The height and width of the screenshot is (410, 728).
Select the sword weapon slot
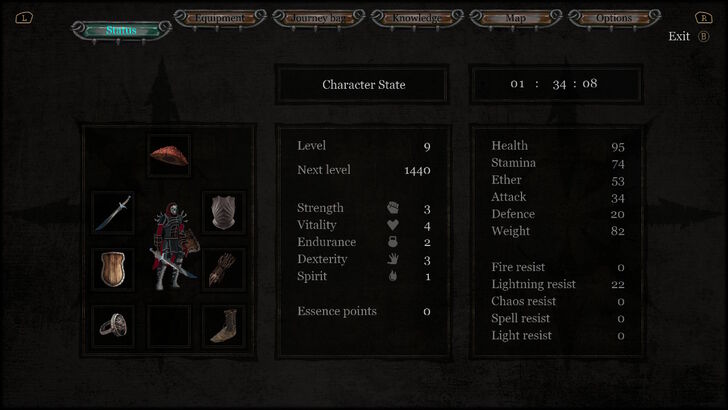click(x=113, y=213)
